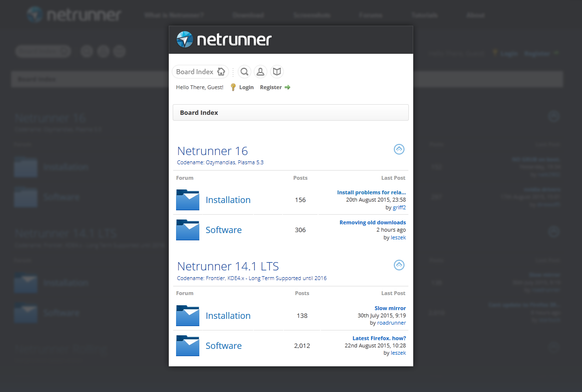
Task: Click the dimmed Login link in background page
Action: 509,53
